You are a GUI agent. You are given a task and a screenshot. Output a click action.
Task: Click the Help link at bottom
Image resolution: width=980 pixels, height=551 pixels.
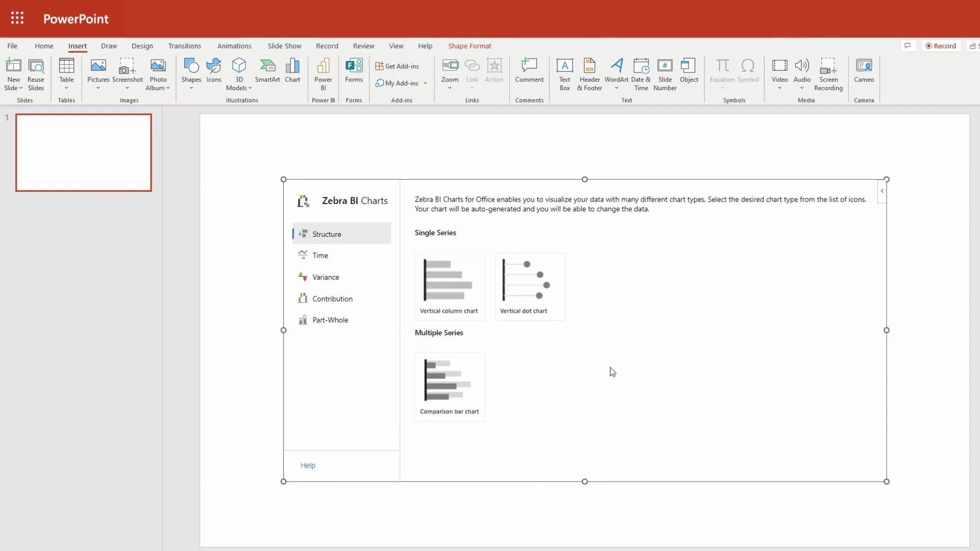click(308, 465)
